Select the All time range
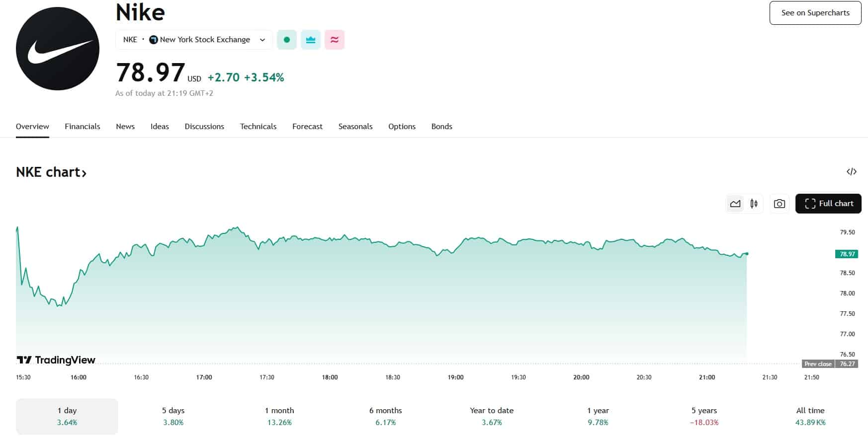Screen dimensions: 868x439 coord(810,416)
